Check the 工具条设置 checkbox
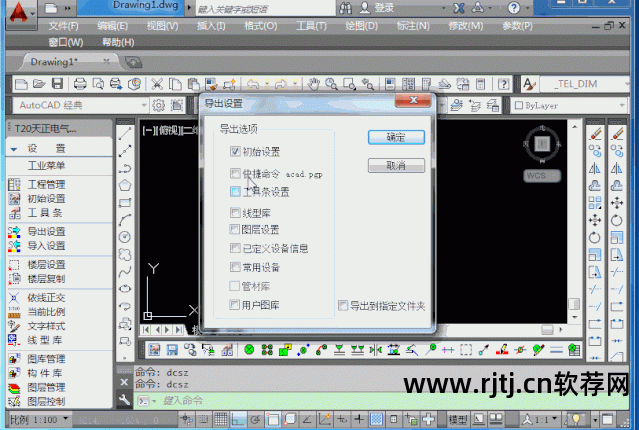Image resolution: width=639 pixels, height=430 pixels. coord(235,192)
